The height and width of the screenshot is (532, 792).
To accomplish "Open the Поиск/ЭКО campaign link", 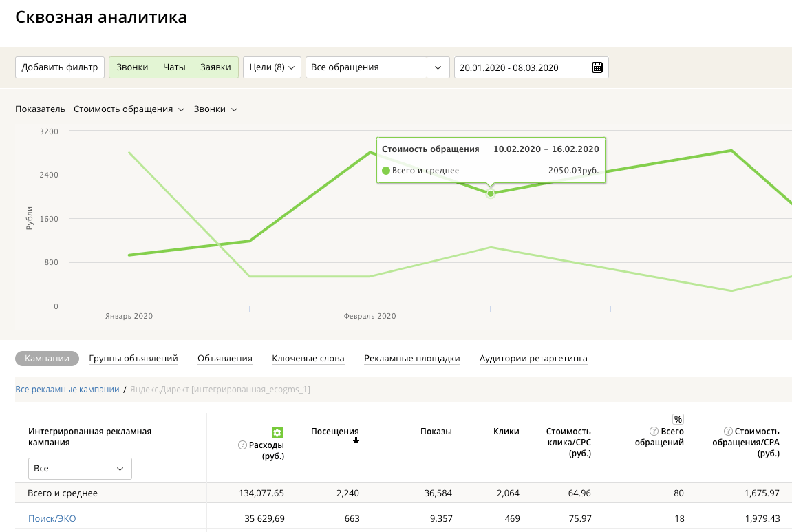I will coord(52,519).
